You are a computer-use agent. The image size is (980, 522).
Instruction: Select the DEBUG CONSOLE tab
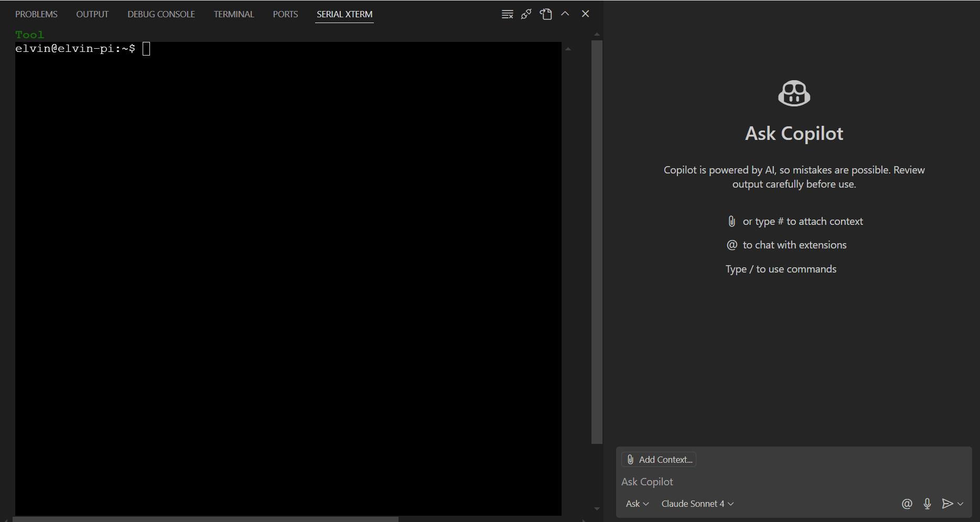click(x=161, y=14)
